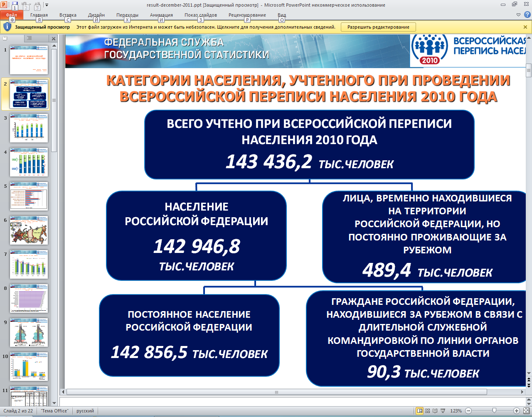Viewport: 532px width, 417px height.
Task: Select slide 8 thumbnail
Action: click(29, 299)
